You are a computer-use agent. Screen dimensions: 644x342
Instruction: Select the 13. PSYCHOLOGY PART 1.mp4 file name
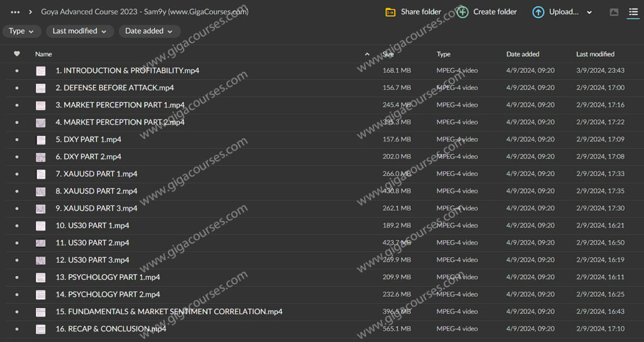tap(108, 277)
